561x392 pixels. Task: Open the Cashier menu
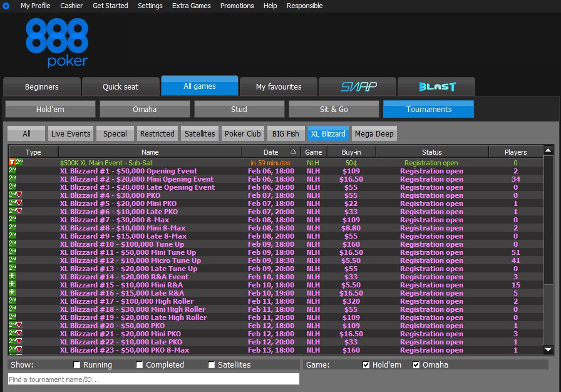click(x=71, y=6)
